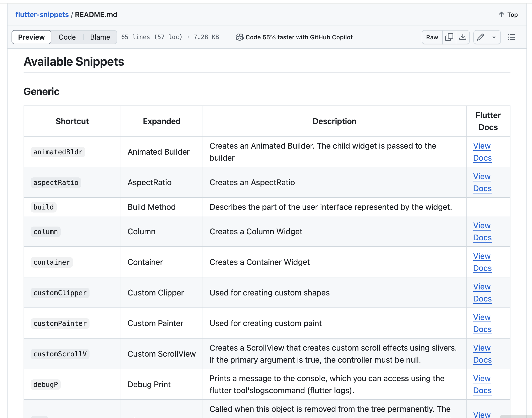Open View Docs for customClipper
The image size is (532, 418).
[x=482, y=292]
